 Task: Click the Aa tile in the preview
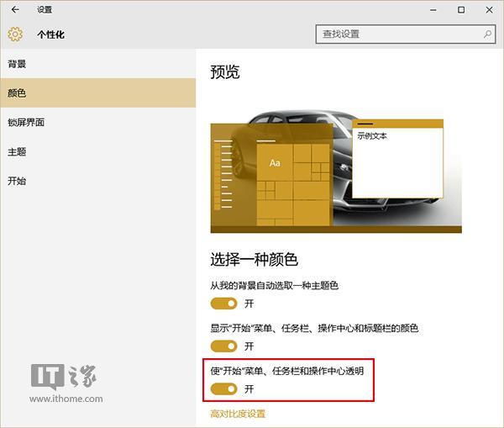pyautogui.click(x=275, y=163)
